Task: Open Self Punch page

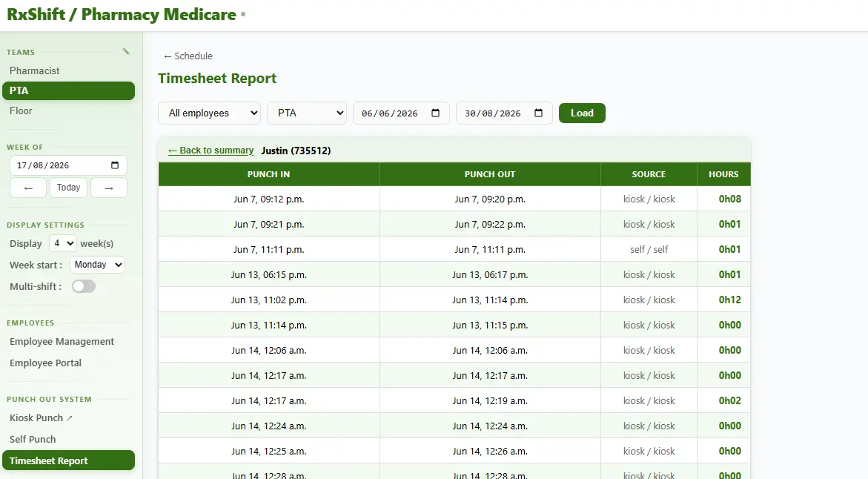Action: pos(33,439)
